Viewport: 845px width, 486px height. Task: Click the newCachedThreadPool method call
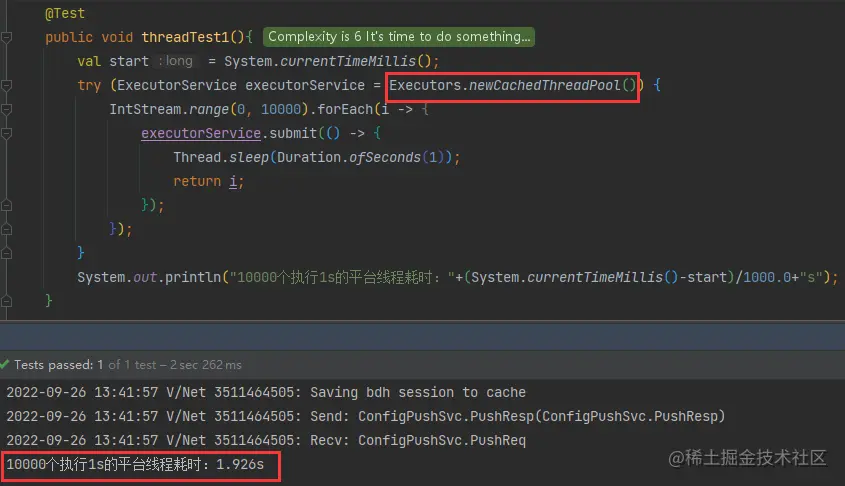pos(545,85)
